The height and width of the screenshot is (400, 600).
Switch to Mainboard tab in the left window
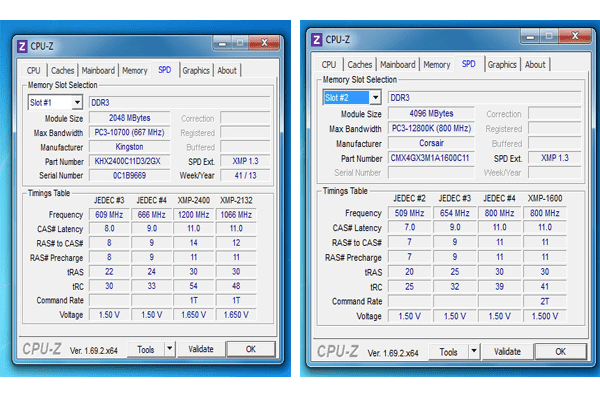coord(98,70)
